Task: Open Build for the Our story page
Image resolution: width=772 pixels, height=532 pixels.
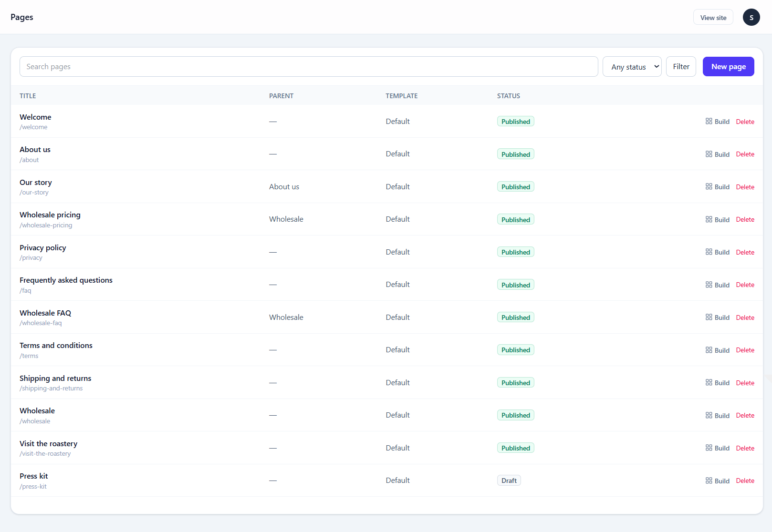Action: pyautogui.click(x=717, y=187)
